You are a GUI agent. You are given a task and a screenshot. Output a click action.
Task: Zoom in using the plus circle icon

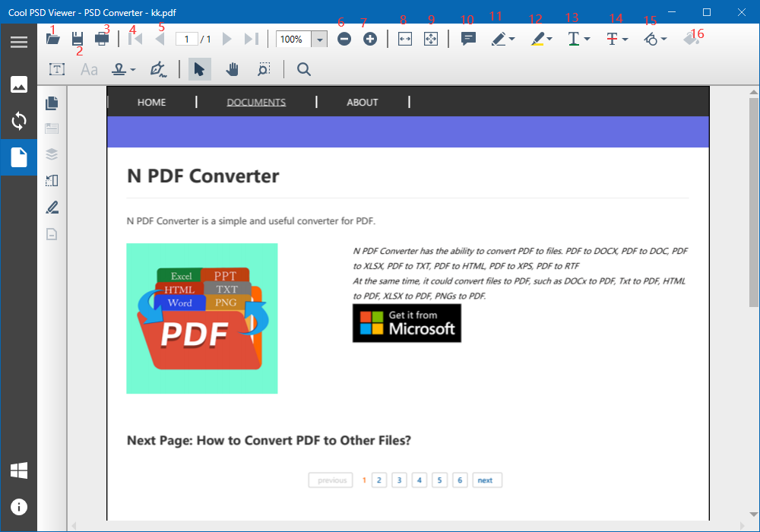click(370, 39)
